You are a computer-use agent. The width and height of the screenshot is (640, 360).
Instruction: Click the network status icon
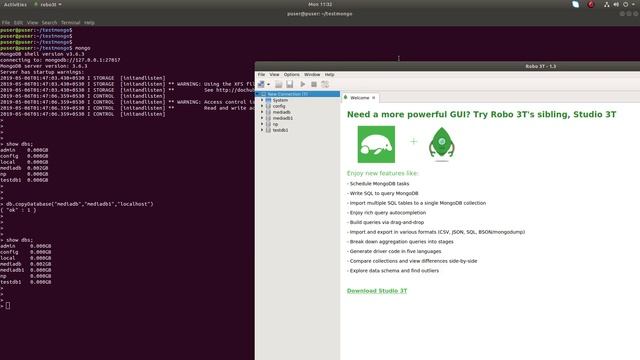click(607, 4)
